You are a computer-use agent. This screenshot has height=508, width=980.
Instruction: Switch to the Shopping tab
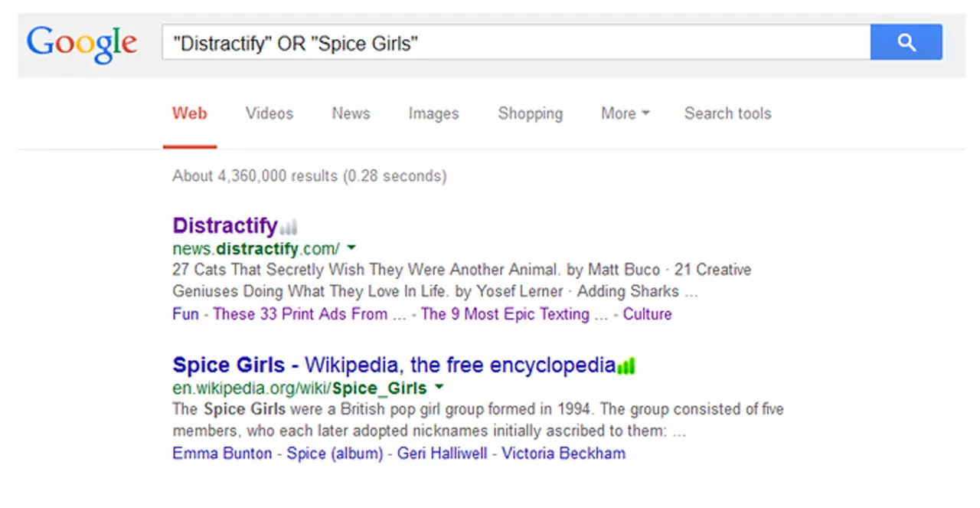530,113
